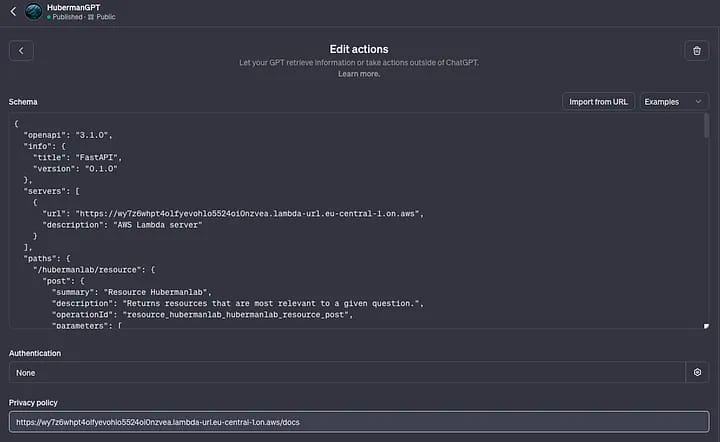The height and width of the screenshot is (442, 720).
Task: Click the "Returns resources" description line
Action: pos(238,303)
